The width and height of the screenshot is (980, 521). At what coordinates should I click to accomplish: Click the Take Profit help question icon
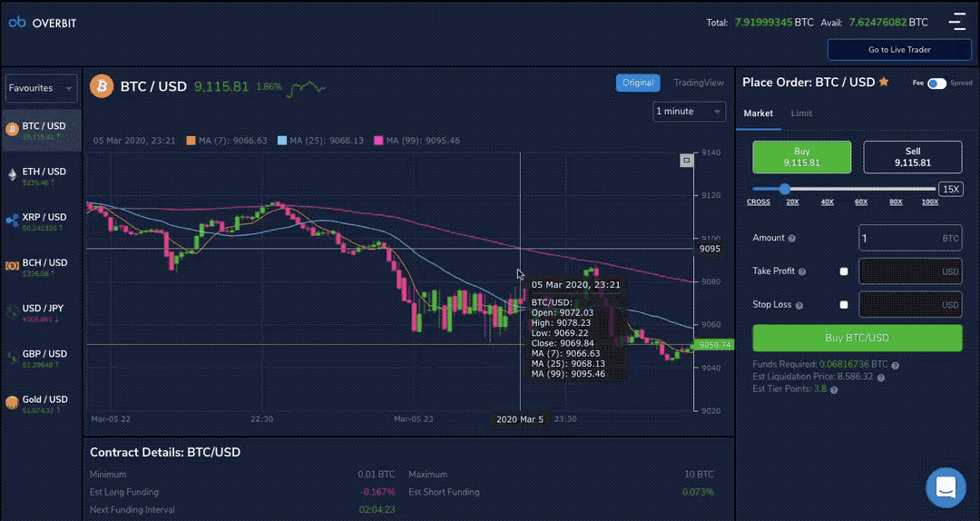802,272
